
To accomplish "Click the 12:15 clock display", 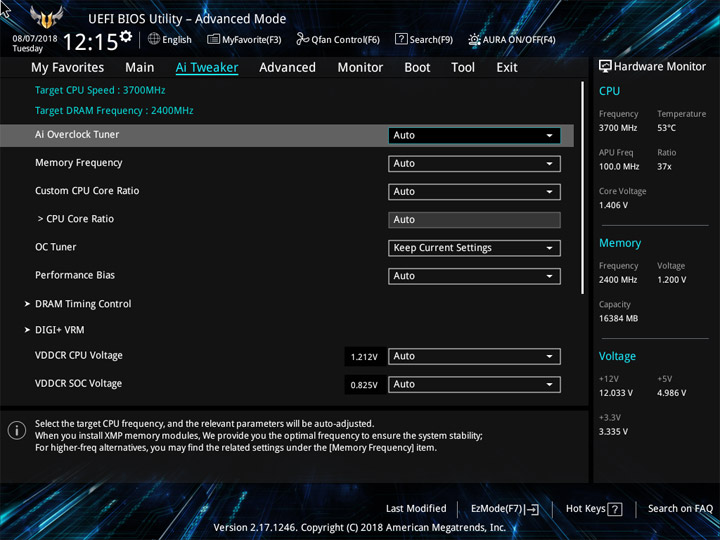I will [90, 42].
